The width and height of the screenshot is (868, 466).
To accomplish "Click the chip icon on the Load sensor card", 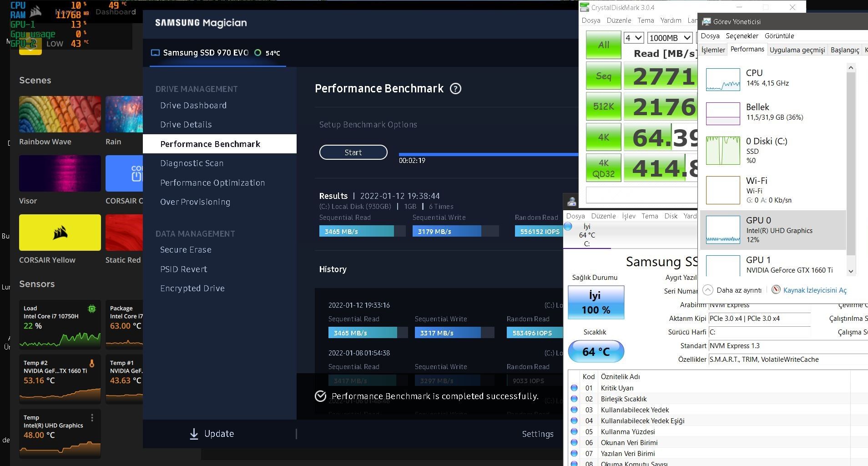I will point(92,309).
